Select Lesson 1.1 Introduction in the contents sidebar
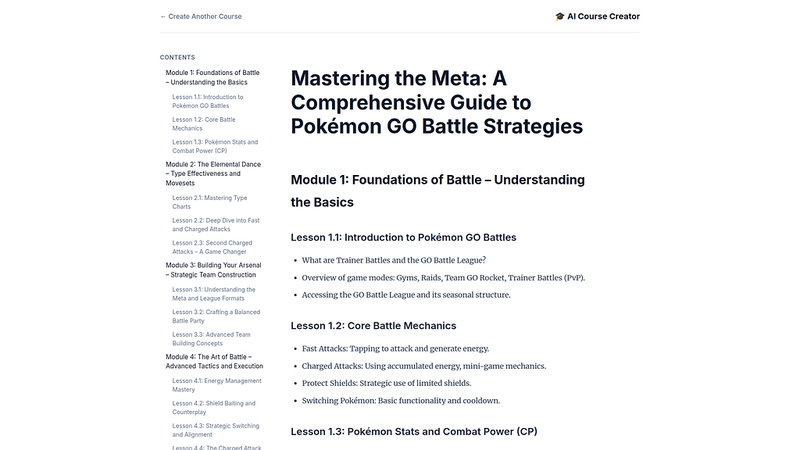This screenshot has width=800, height=450. point(207,101)
